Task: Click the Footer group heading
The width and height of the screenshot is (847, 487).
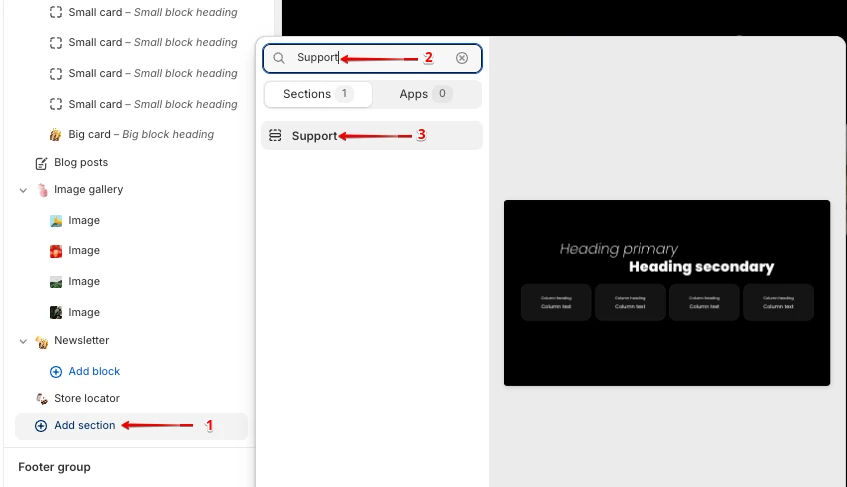Action: (54, 467)
